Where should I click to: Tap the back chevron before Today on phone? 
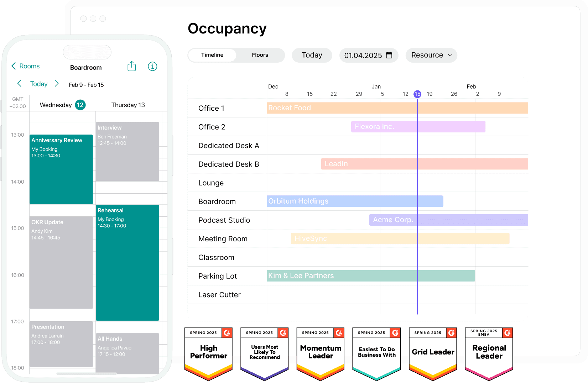tap(19, 83)
